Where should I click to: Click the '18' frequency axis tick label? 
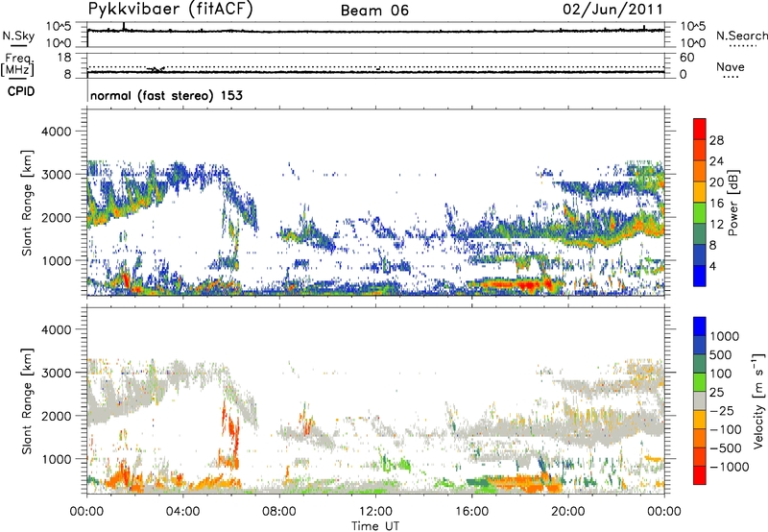[64, 58]
